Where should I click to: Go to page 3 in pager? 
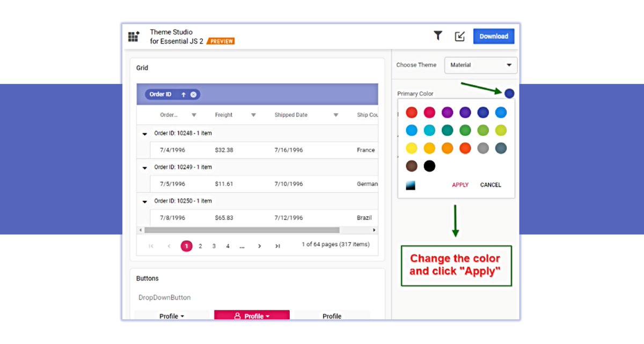214,246
